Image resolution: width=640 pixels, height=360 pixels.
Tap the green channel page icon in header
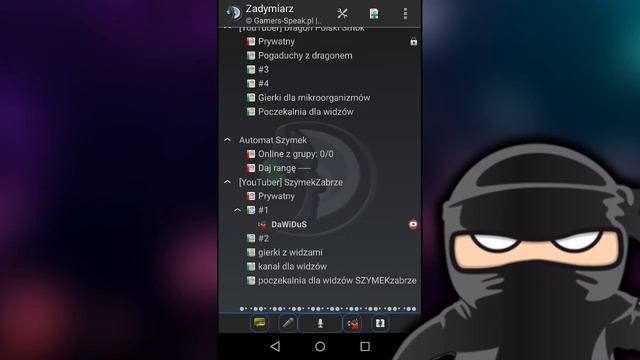(x=374, y=13)
